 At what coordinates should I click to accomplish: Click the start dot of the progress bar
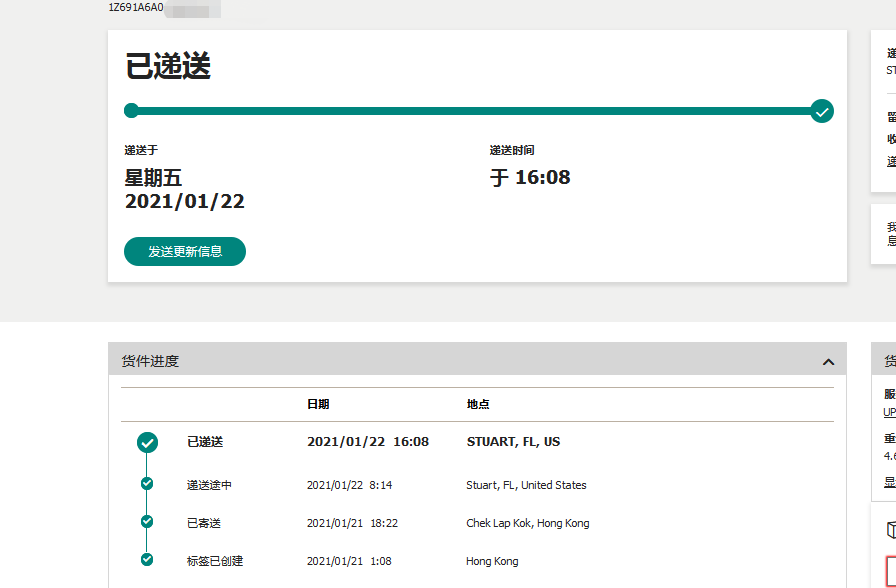click(131, 111)
